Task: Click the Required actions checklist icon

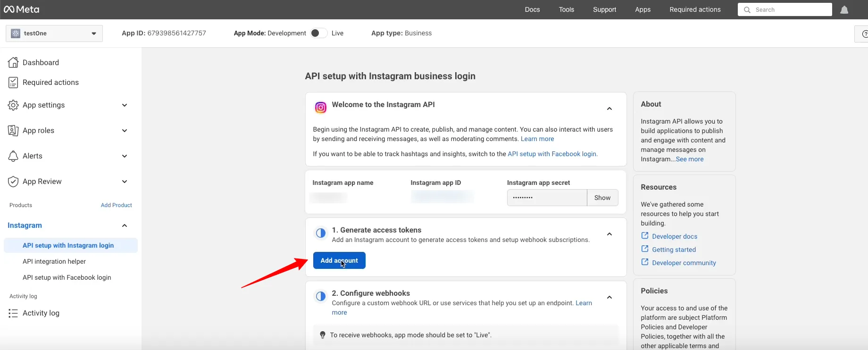Action: pyautogui.click(x=13, y=83)
